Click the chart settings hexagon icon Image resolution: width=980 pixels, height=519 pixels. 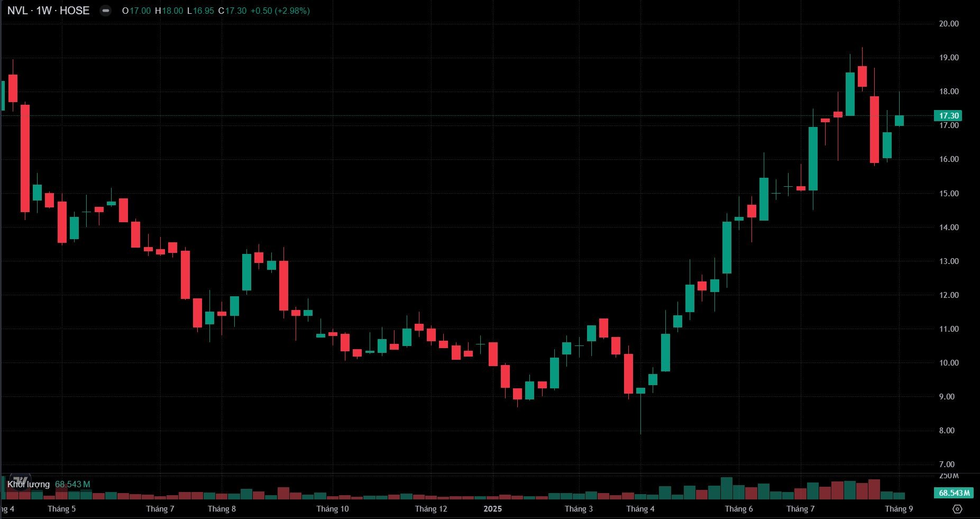(x=957, y=509)
